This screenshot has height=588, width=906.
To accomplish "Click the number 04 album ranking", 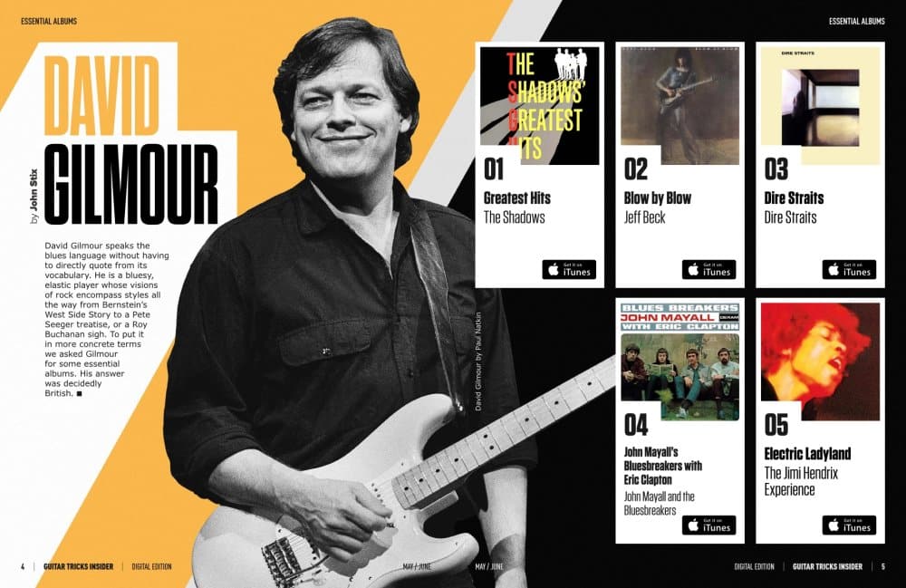I will [x=636, y=425].
